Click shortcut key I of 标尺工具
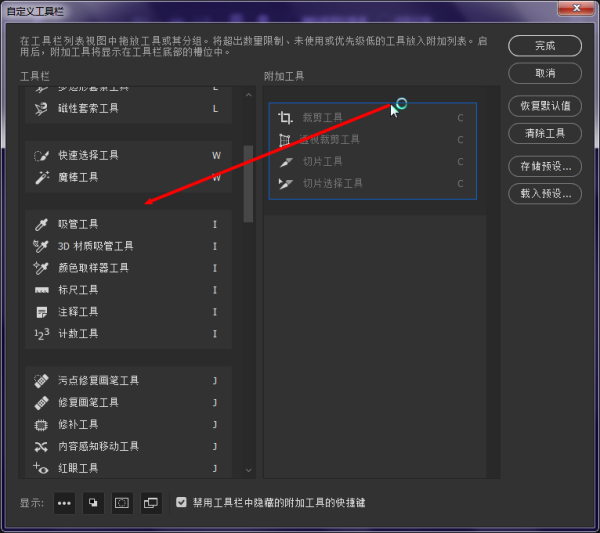The height and width of the screenshot is (533, 600). 215,290
